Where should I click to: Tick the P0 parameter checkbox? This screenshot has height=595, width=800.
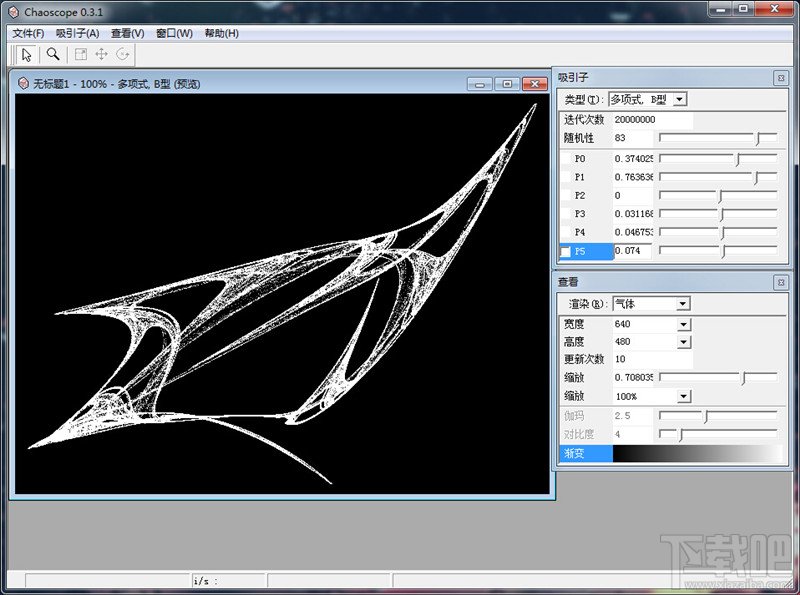coord(566,159)
